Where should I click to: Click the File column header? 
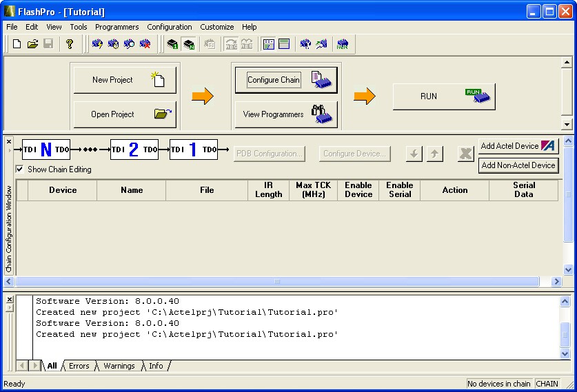[207, 190]
